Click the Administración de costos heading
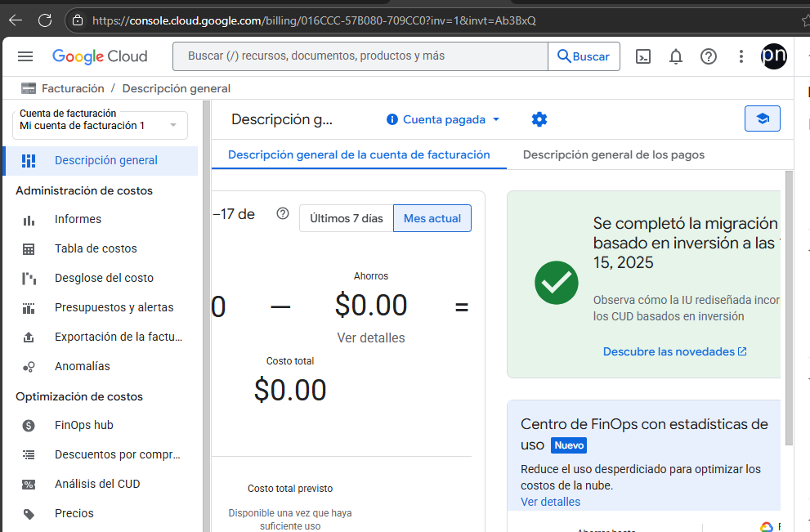 point(84,190)
